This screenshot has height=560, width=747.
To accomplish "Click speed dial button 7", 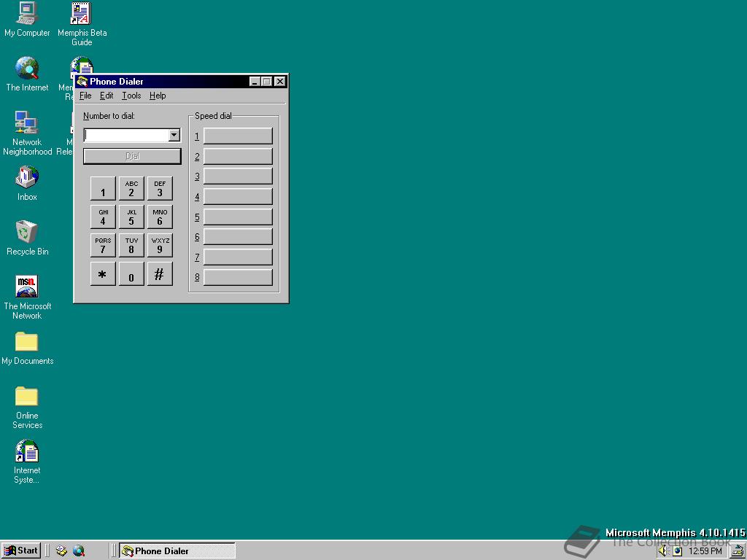I will 239,257.
